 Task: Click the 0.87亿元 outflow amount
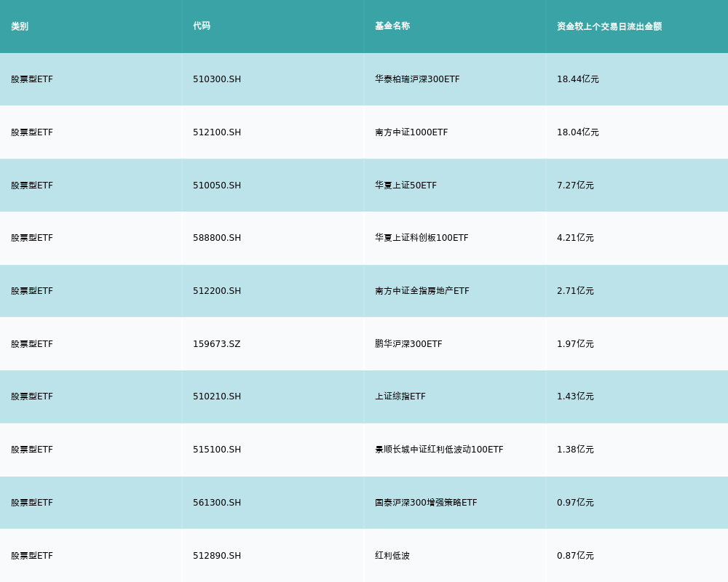click(x=575, y=556)
